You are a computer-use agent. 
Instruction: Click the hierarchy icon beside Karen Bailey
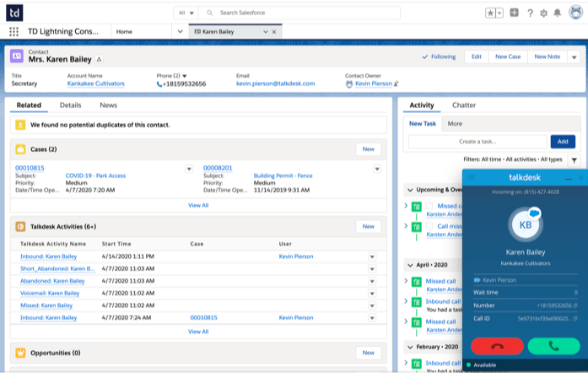(99, 59)
